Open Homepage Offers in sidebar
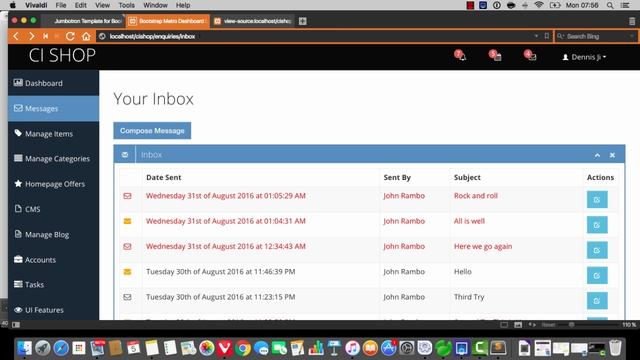640x360 pixels. [53, 184]
